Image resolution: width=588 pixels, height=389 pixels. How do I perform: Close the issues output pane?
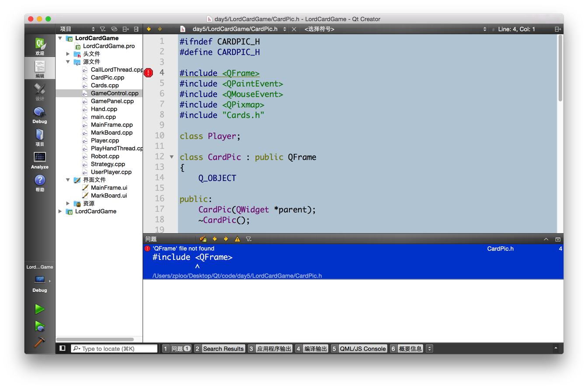(558, 239)
